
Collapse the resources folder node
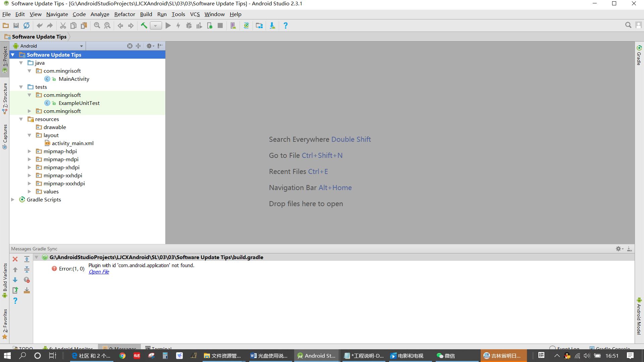click(x=21, y=119)
